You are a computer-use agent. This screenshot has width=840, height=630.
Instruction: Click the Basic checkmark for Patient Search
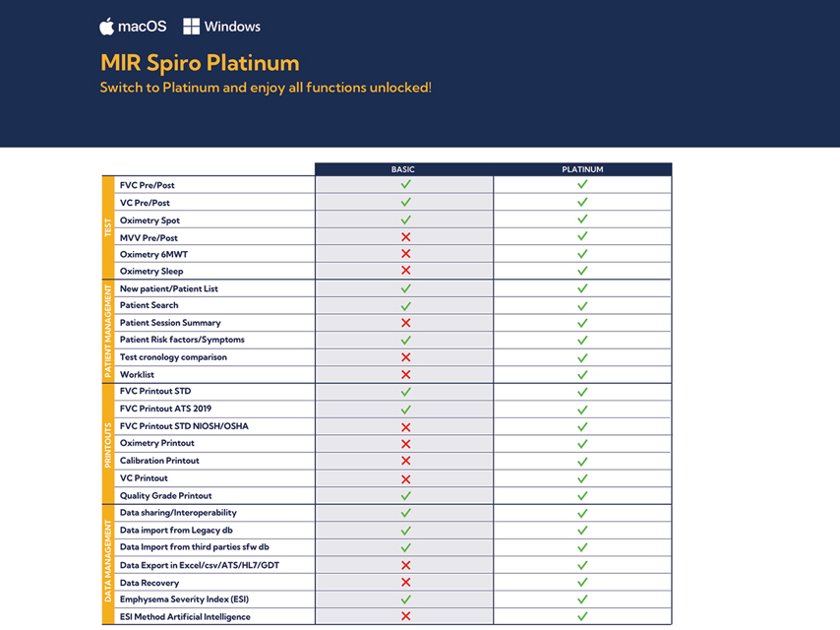coord(405,305)
